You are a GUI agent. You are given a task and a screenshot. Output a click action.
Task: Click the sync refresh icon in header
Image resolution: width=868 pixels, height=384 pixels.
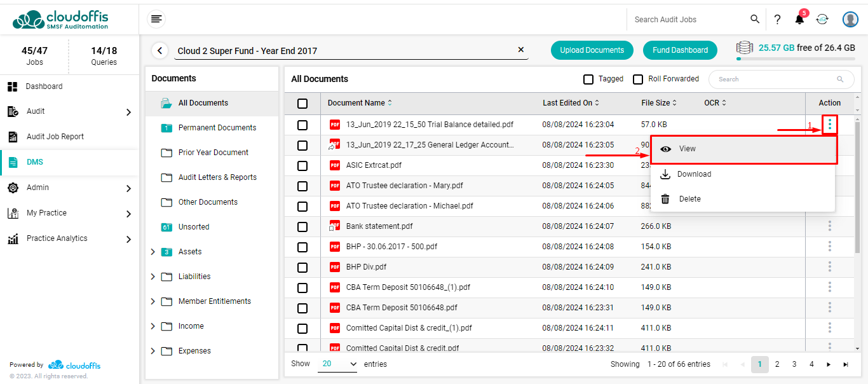[822, 19]
